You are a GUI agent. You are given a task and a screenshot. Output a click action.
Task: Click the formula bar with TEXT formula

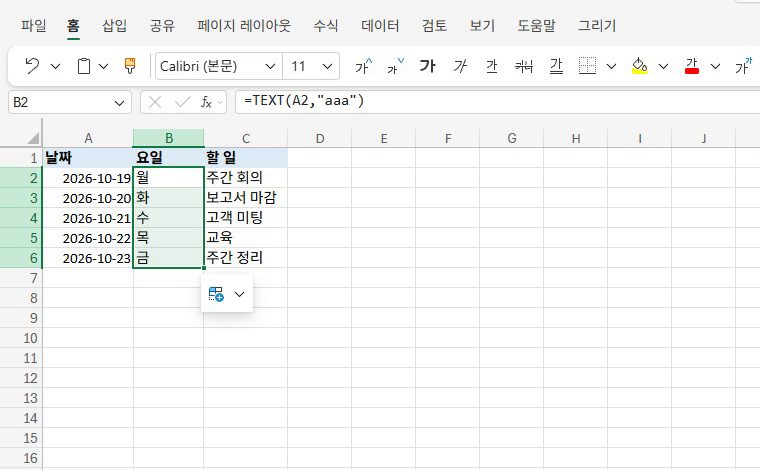pyautogui.click(x=497, y=102)
